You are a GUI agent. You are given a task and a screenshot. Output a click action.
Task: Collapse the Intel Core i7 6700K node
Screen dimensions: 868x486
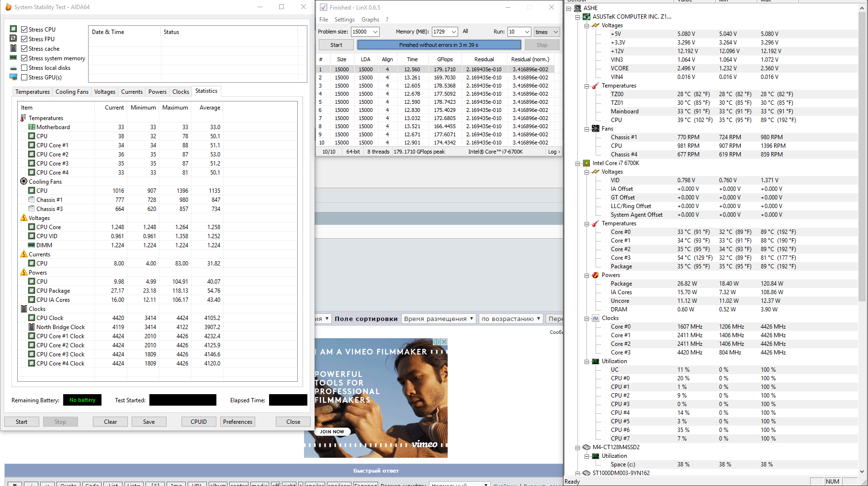pyautogui.click(x=578, y=163)
